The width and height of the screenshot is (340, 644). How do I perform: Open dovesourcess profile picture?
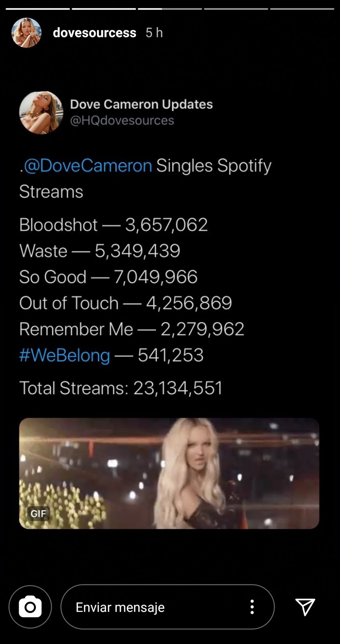27,33
